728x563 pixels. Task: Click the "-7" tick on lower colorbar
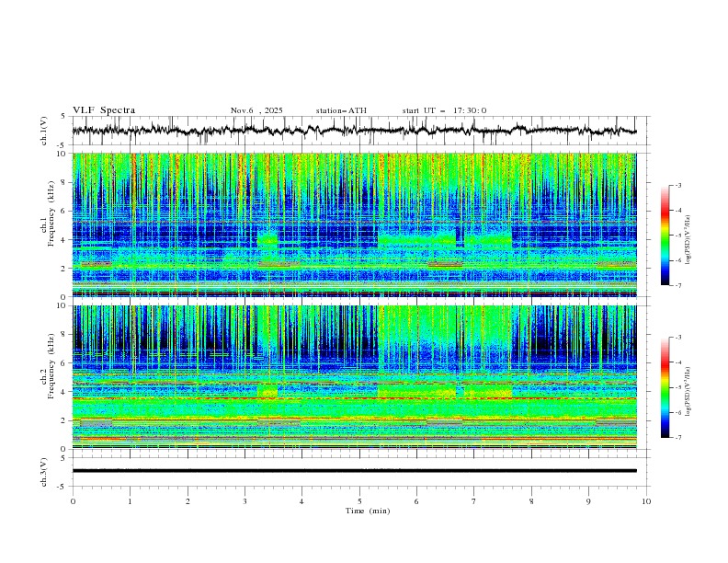click(x=677, y=438)
